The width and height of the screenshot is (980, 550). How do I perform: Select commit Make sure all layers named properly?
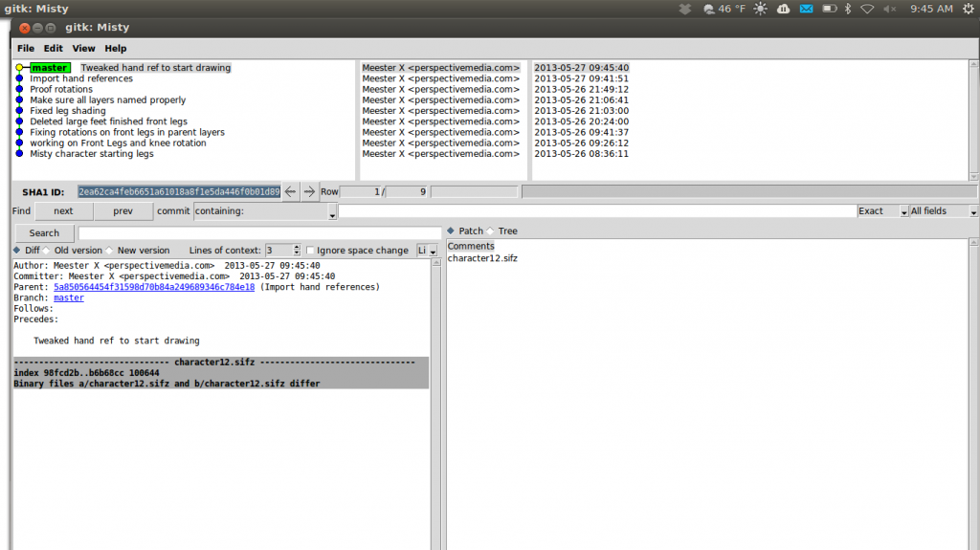(x=107, y=100)
